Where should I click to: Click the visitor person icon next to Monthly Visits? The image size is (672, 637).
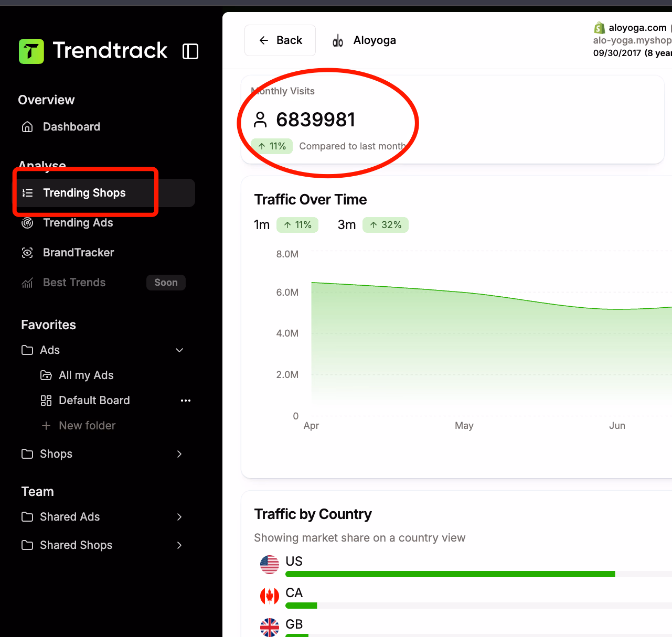(x=260, y=120)
